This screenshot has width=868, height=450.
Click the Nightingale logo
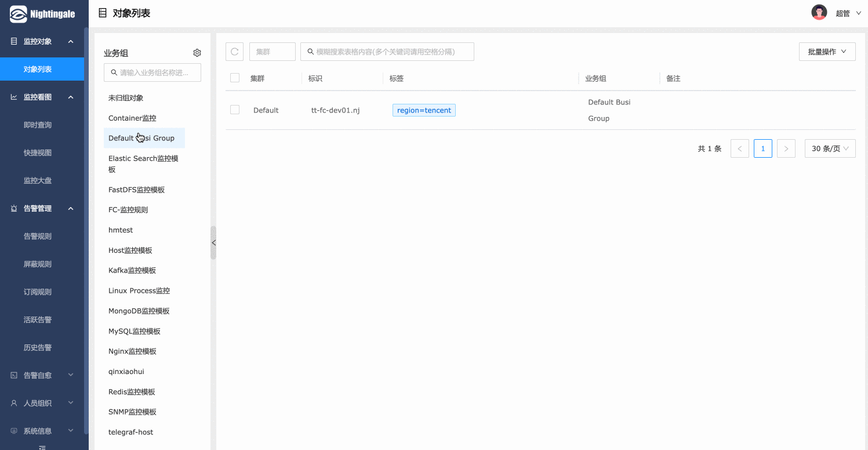(42, 14)
